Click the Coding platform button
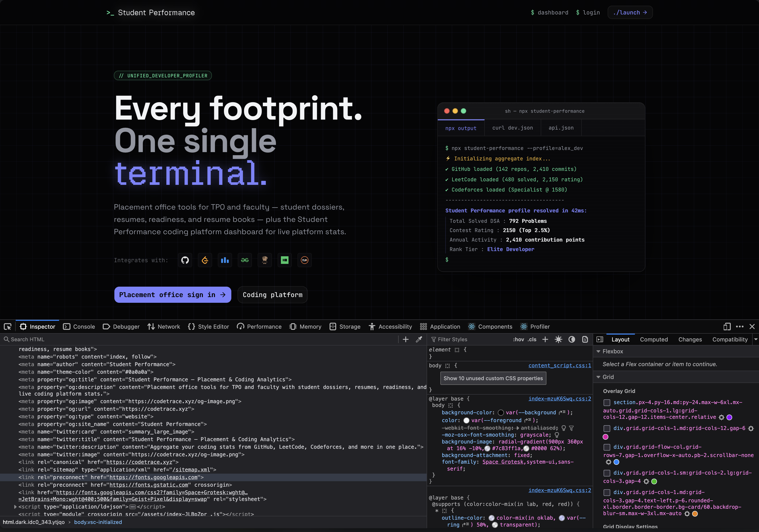759x532 pixels. [272, 295]
